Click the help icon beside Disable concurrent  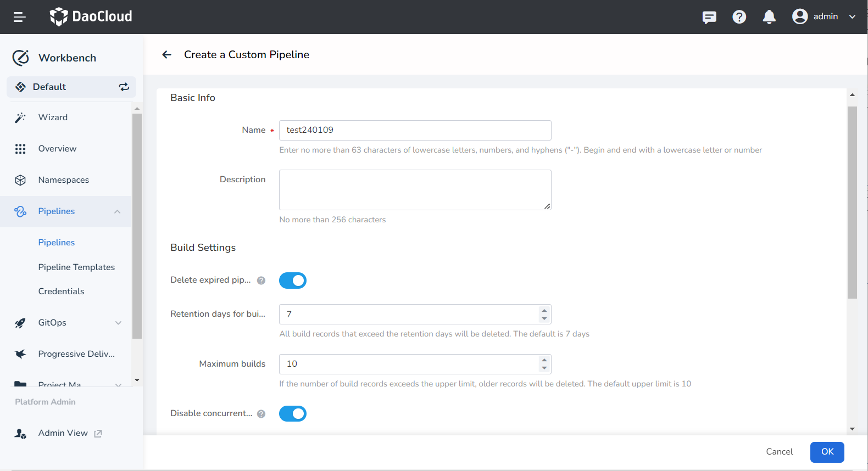click(x=261, y=414)
